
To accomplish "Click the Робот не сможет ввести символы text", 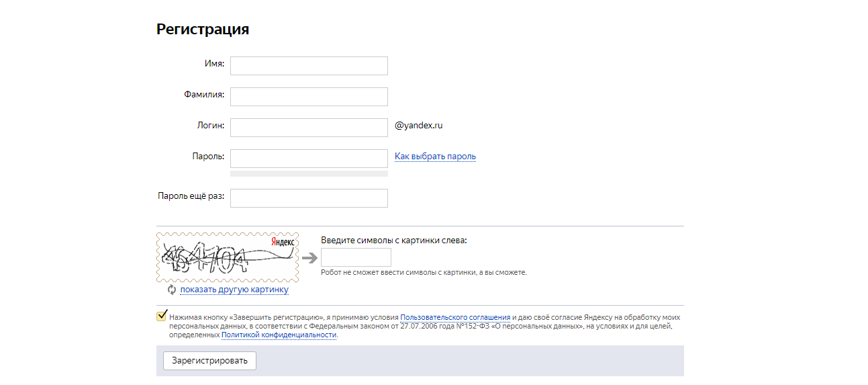I will [x=424, y=273].
